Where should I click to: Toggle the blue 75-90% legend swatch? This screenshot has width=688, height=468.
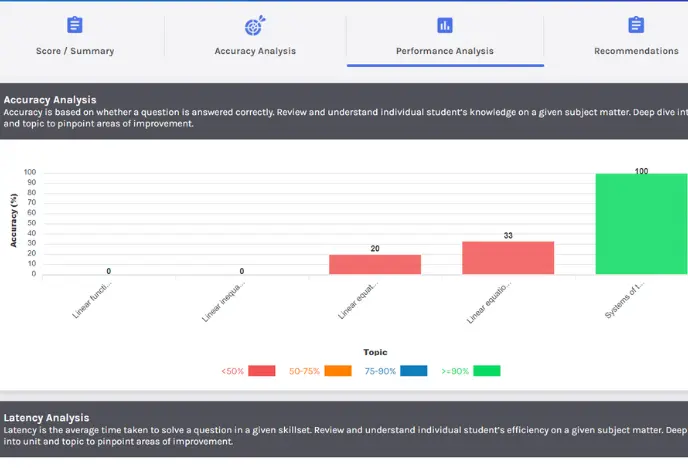point(413,371)
